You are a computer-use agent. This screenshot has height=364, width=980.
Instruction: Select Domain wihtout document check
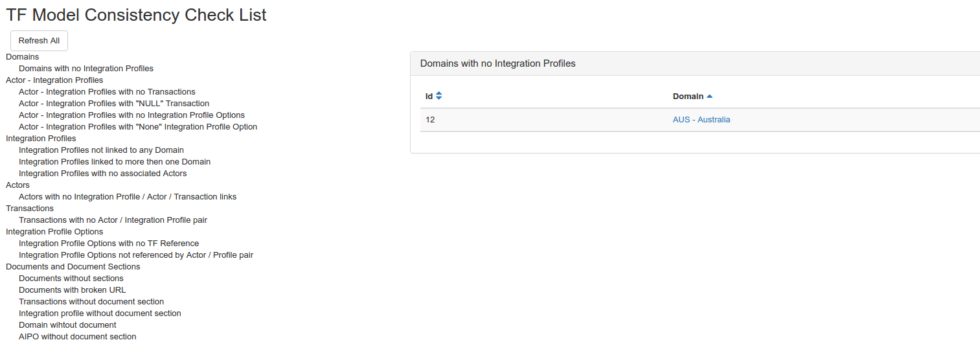67,325
